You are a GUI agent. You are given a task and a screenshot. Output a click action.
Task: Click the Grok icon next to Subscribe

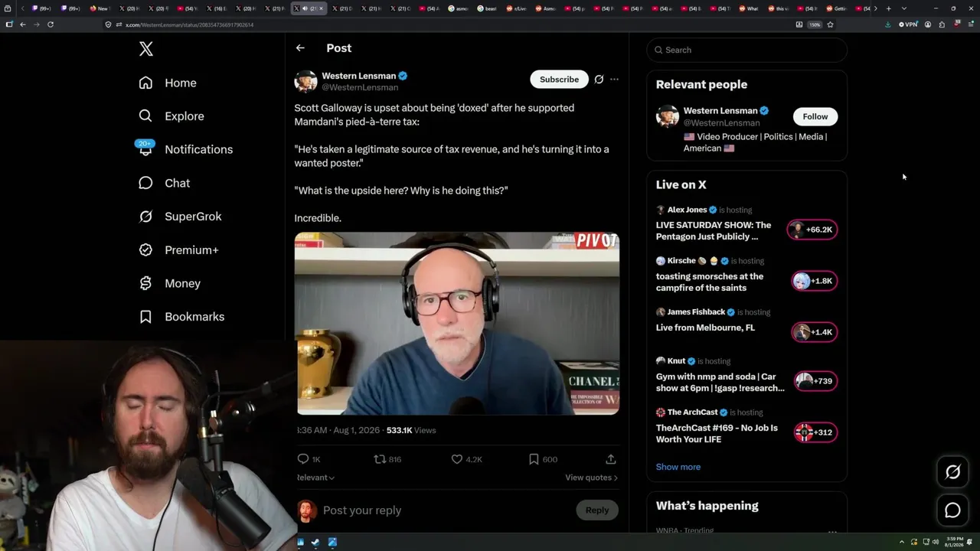point(599,80)
